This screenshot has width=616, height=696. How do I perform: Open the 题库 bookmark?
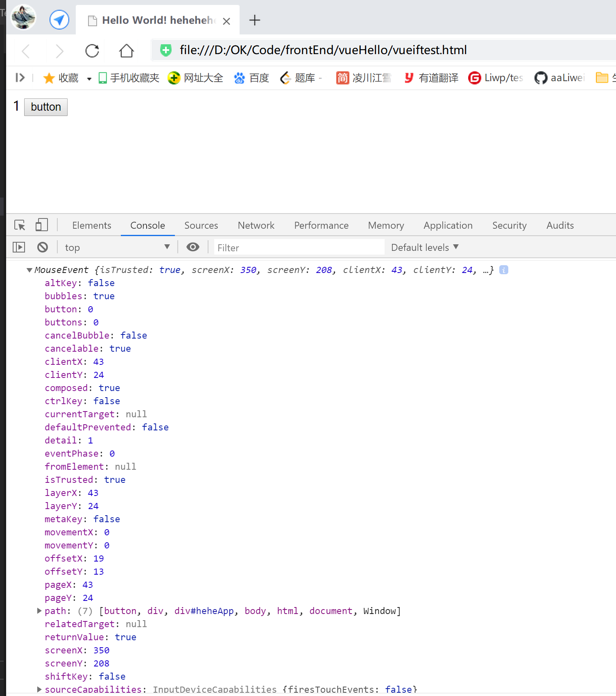click(x=301, y=78)
